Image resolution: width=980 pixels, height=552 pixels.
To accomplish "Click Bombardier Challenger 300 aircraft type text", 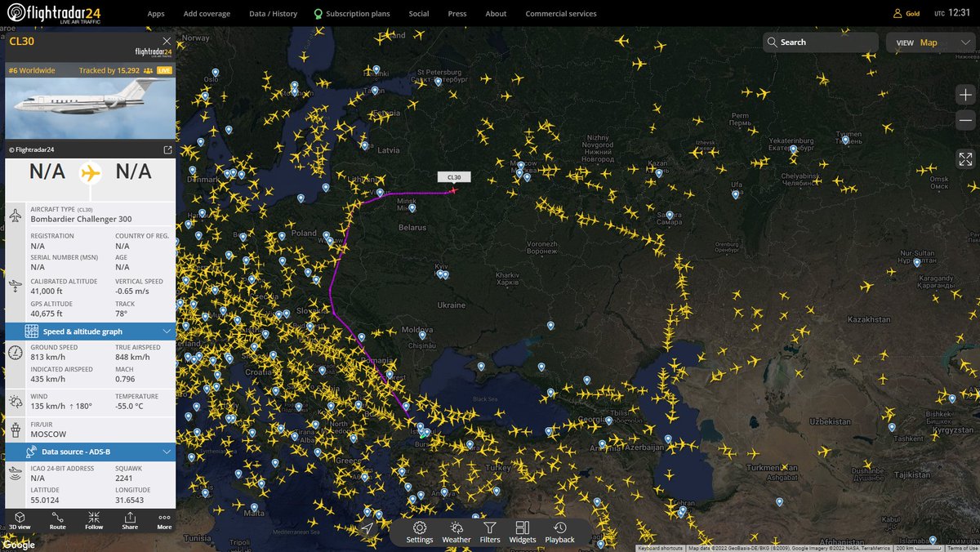I will coord(81,219).
